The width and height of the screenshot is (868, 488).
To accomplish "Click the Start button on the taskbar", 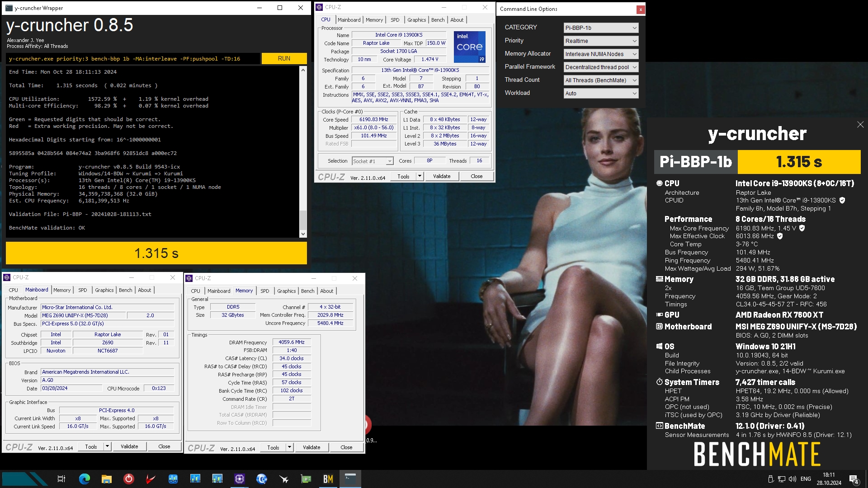I will 25,479.
